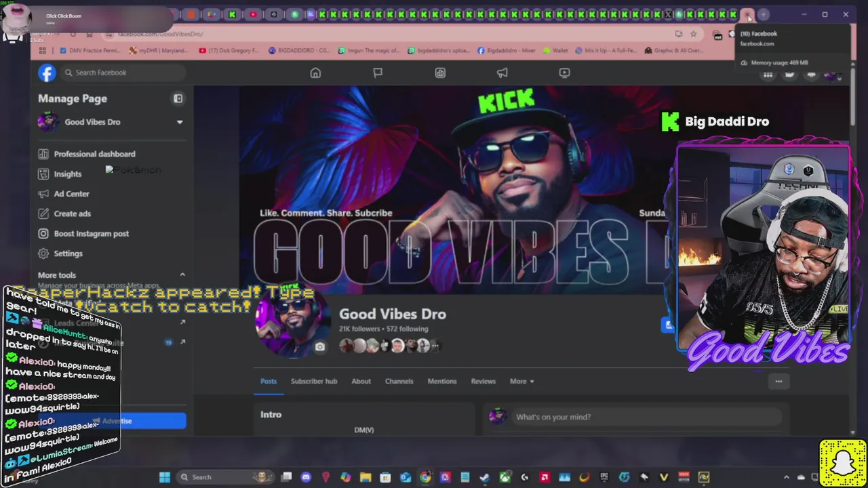Open Steam from the taskbar
The image size is (868, 488).
point(485,477)
